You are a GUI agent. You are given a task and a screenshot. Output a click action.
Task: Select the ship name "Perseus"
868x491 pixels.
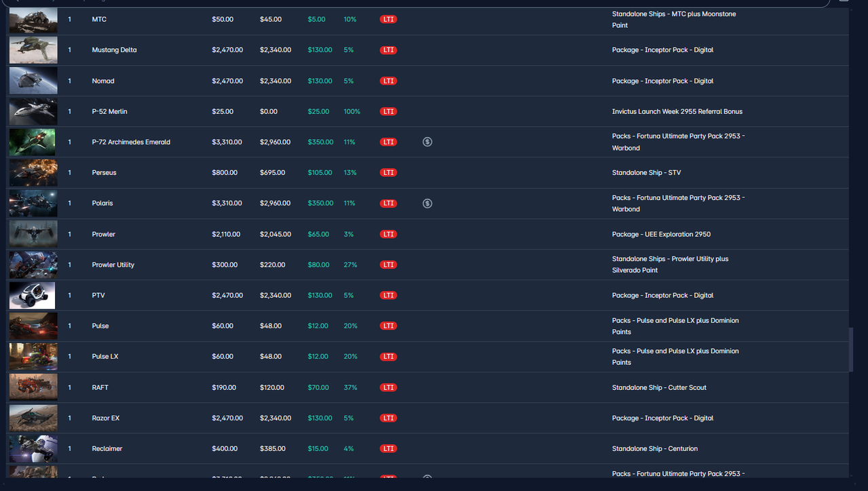pos(104,173)
